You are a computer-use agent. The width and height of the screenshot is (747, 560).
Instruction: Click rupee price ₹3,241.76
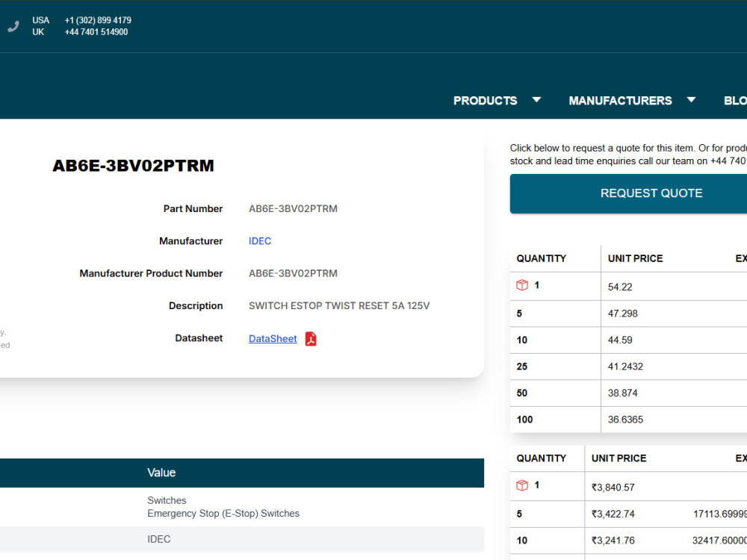(613, 541)
